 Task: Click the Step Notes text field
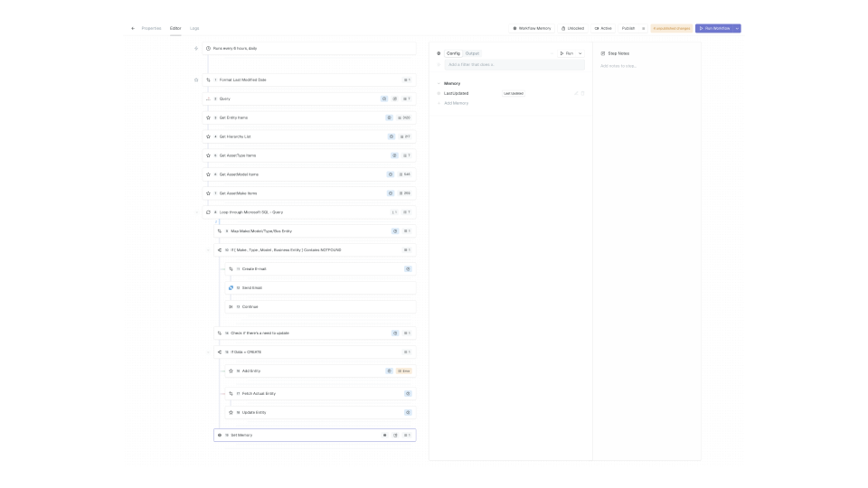pyautogui.click(x=646, y=66)
